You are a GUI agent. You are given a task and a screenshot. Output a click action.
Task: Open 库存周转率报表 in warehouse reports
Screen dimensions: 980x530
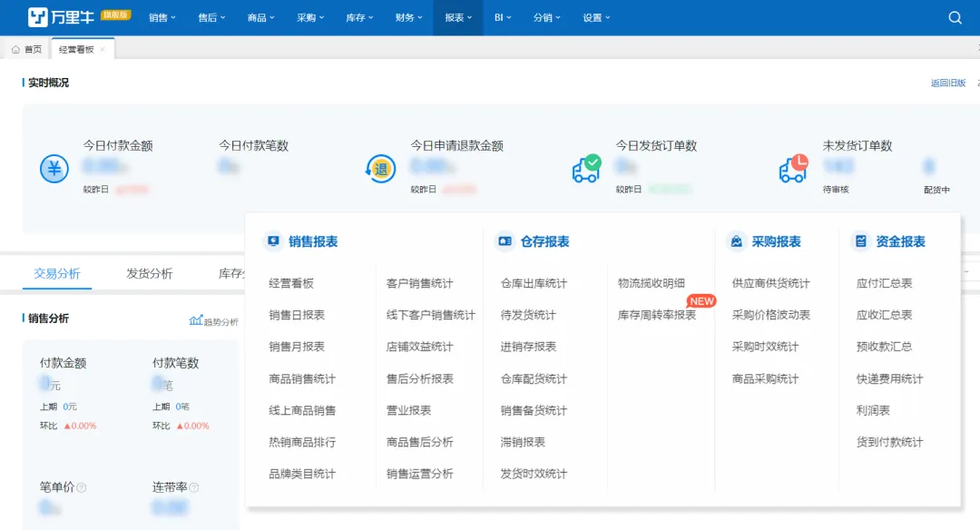pos(657,315)
